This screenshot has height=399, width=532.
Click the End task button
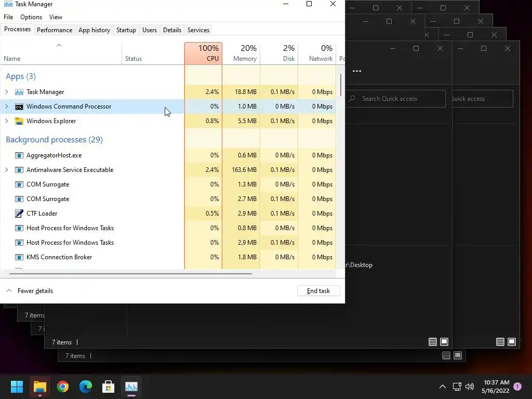pos(318,291)
